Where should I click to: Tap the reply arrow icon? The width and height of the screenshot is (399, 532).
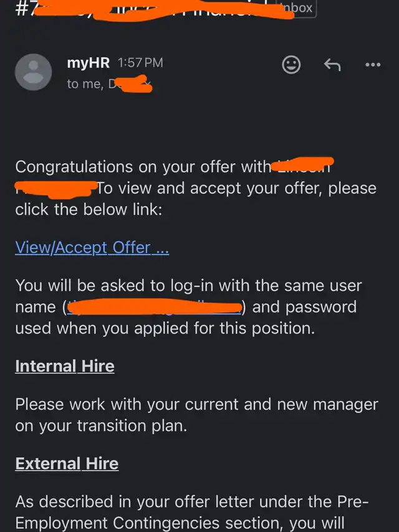pyautogui.click(x=332, y=65)
